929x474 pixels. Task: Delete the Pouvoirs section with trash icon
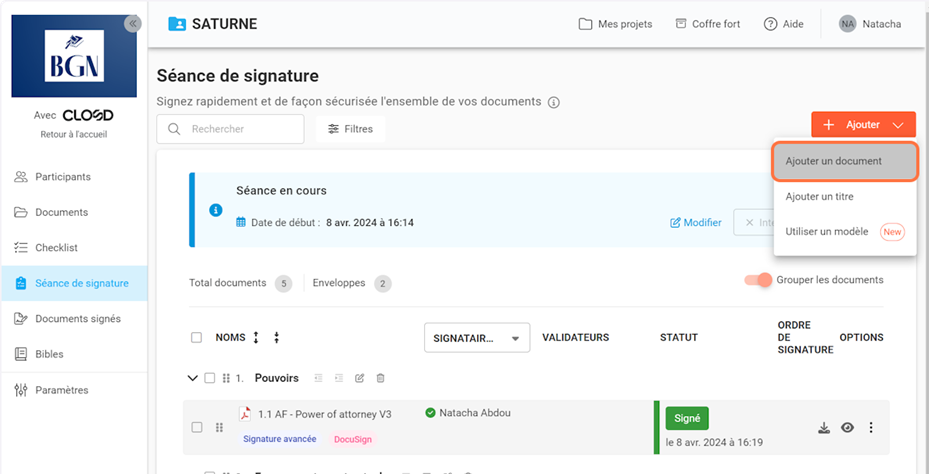[380, 378]
